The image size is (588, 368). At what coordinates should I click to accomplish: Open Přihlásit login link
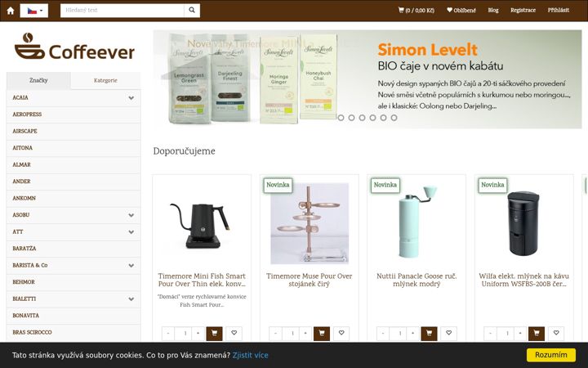(559, 11)
